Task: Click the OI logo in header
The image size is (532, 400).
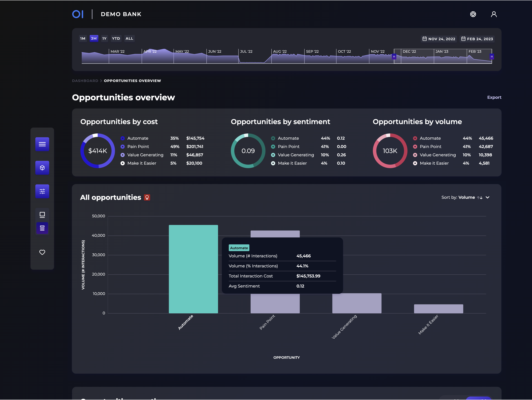Action: tap(78, 14)
